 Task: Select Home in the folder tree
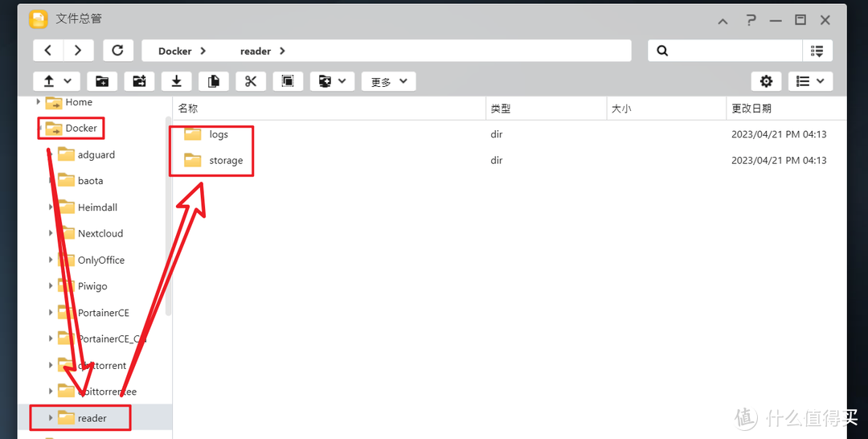[x=79, y=102]
